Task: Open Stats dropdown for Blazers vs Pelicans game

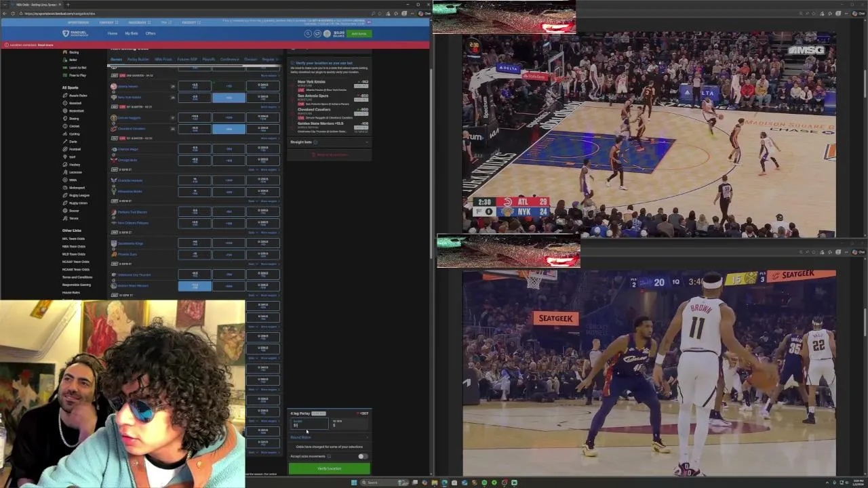Action: tap(252, 232)
